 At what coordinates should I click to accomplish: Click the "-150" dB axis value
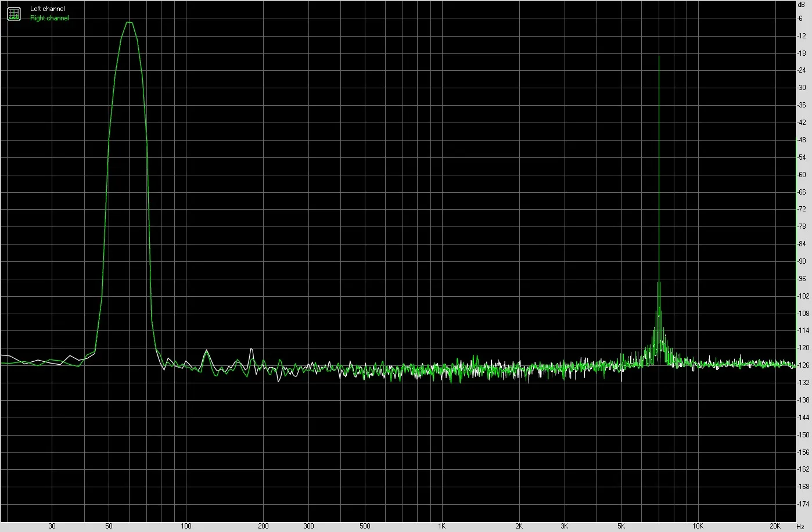pyautogui.click(x=803, y=434)
